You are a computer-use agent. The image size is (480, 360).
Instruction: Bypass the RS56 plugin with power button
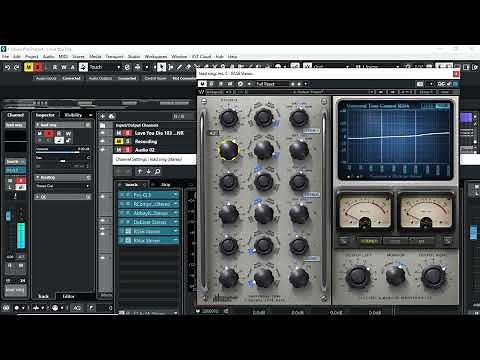pos(203,84)
